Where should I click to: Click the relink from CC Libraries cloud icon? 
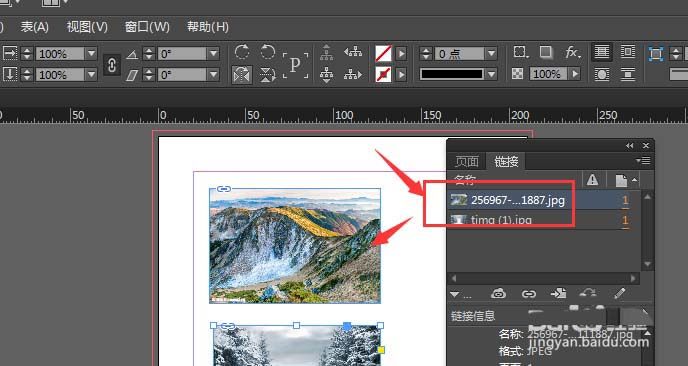[x=498, y=294]
